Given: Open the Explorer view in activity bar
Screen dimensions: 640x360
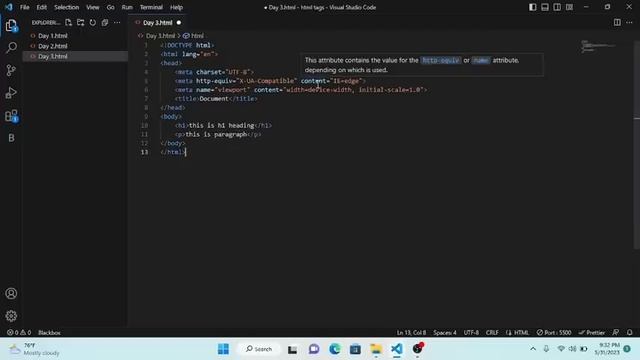Looking at the screenshot, I should click(11, 26).
